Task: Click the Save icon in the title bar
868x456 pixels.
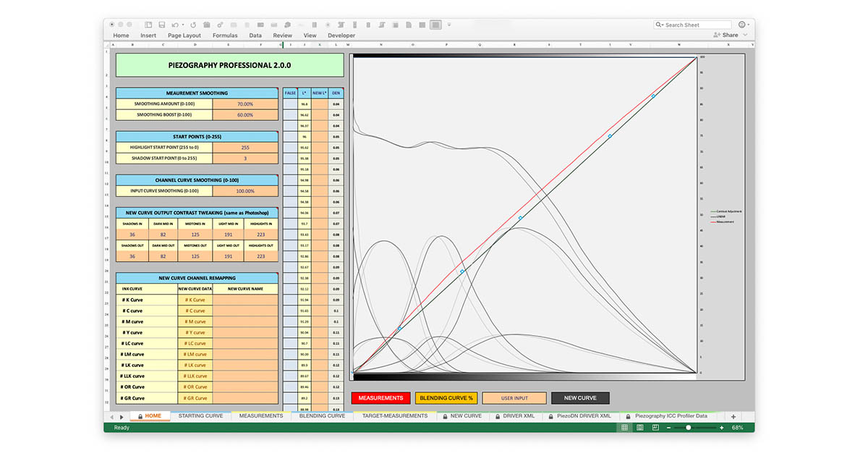Action: pyautogui.click(x=162, y=25)
